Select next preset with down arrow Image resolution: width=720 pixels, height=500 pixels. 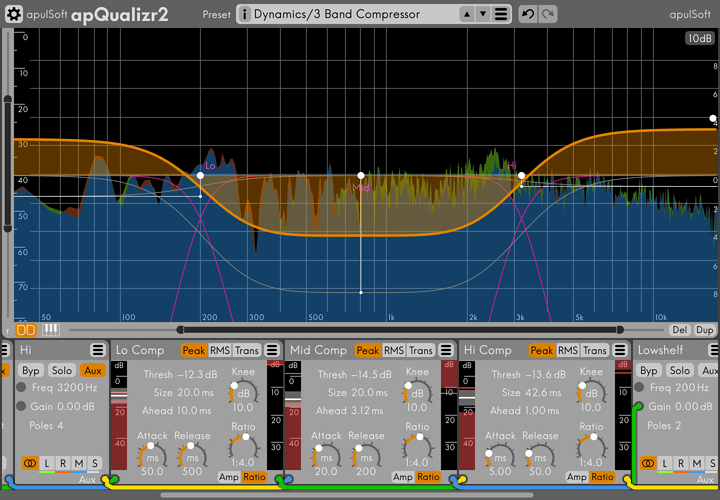[483, 14]
